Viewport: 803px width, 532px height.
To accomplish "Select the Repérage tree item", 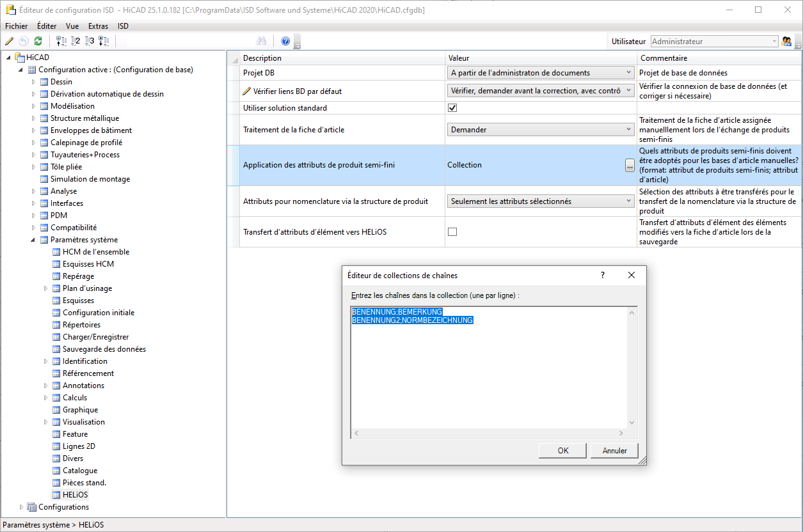I will coord(78,276).
